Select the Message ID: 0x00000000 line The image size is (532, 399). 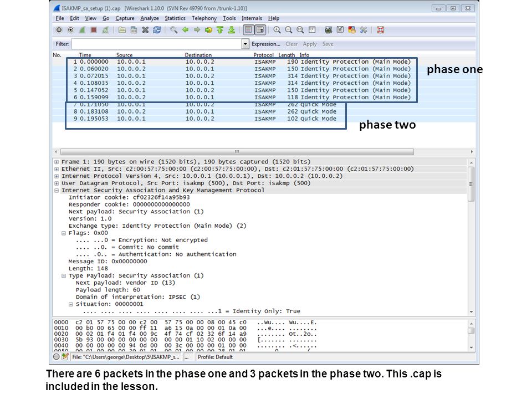pyautogui.click(x=108, y=262)
